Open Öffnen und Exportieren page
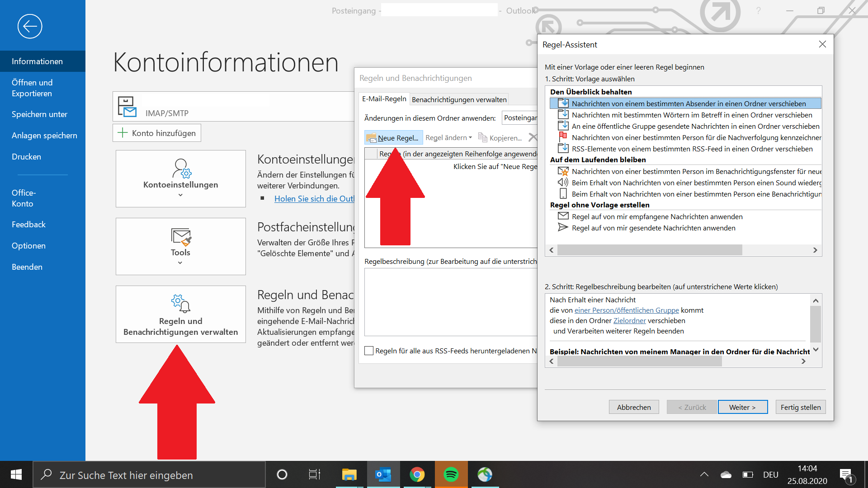 tap(42, 88)
